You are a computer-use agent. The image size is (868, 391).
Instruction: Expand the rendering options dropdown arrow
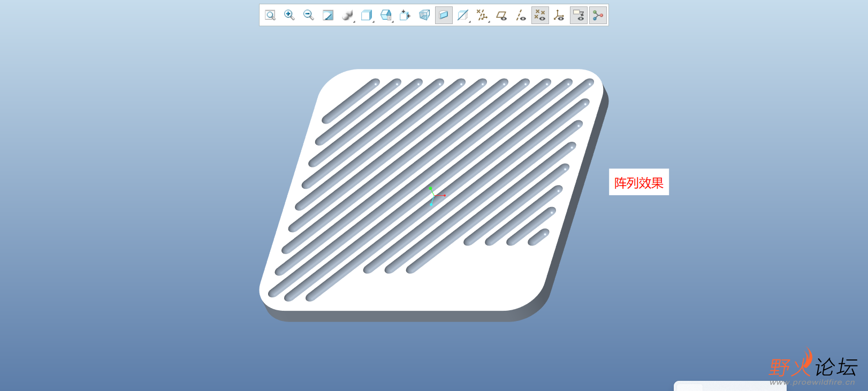pyautogui.click(x=354, y=21)
